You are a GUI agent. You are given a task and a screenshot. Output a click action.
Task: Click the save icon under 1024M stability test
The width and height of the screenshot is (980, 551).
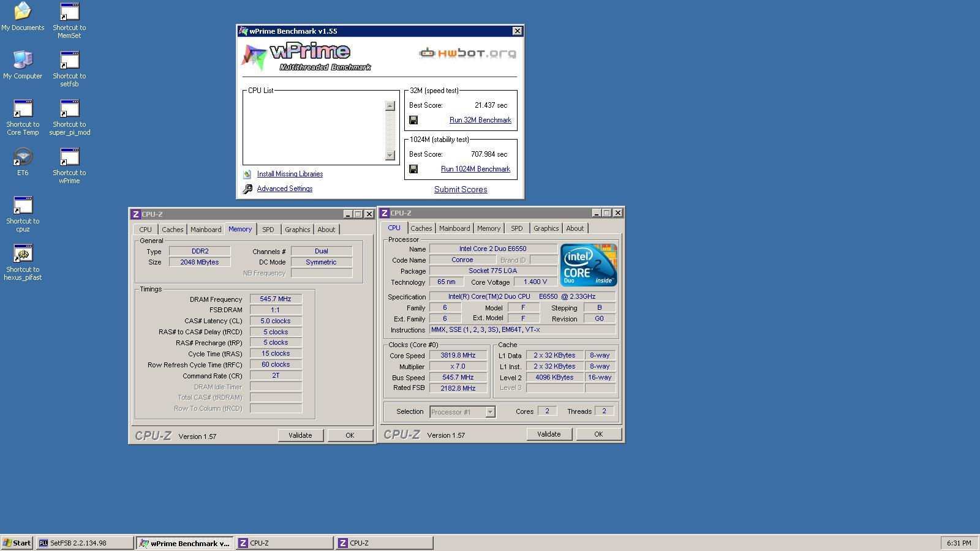(413, 169)
